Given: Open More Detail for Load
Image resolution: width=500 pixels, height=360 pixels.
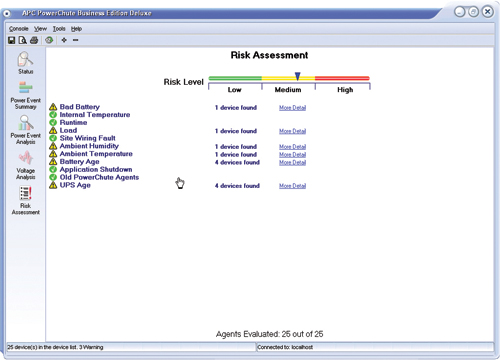Looking at the screenshot, I should [292, 131].
